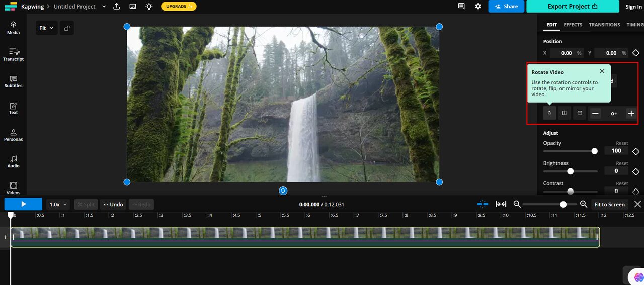Click the Brightness slider handle

[570, 171]
